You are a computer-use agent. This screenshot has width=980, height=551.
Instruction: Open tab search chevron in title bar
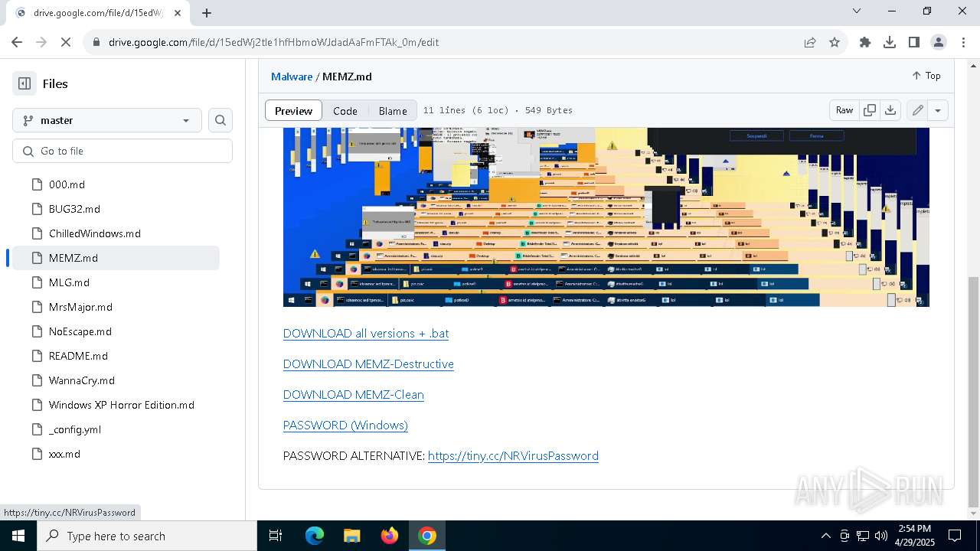857,11
